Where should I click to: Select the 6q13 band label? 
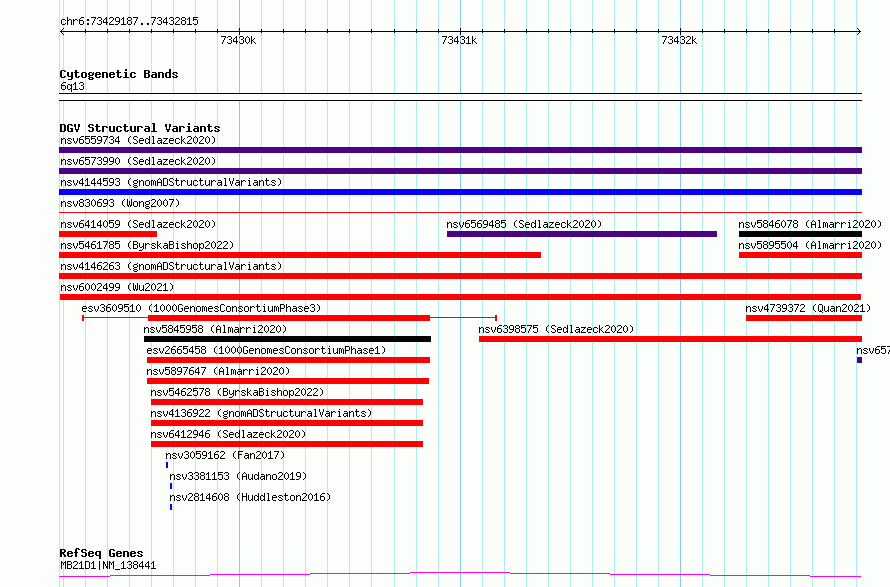coord(72,86)
